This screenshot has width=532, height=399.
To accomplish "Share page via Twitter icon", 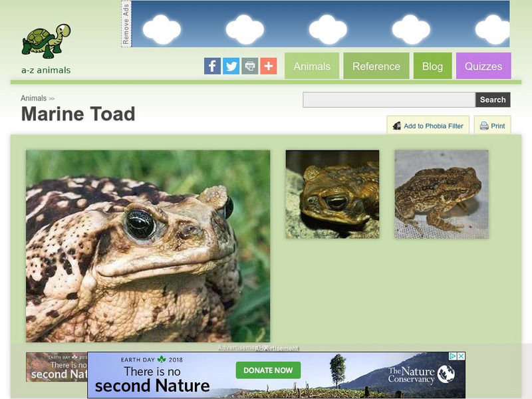I will 231,66.
